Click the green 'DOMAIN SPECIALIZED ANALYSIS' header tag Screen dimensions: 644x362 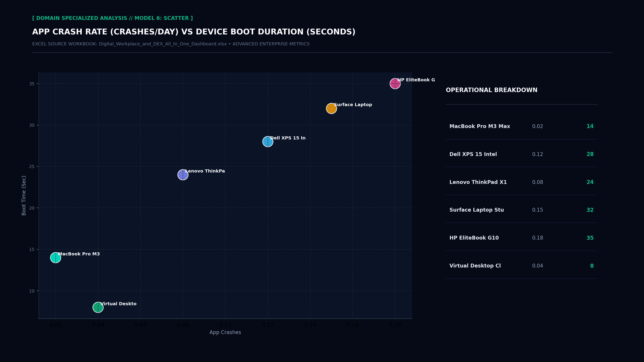[x=112, y=18]
